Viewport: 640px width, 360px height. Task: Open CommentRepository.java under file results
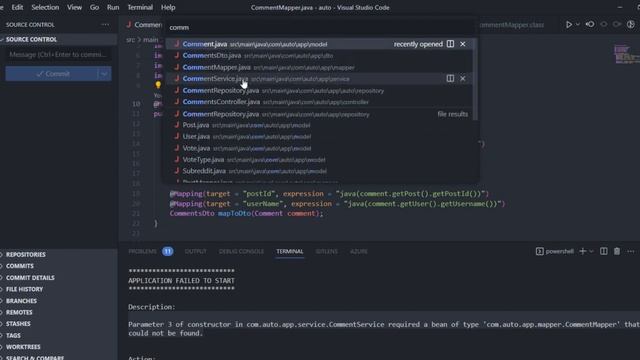319,114
